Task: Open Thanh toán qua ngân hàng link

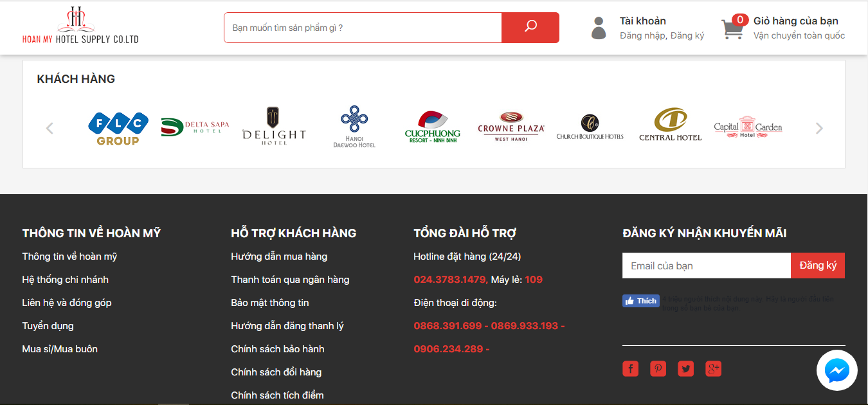Action: click(x=290, y=280)
